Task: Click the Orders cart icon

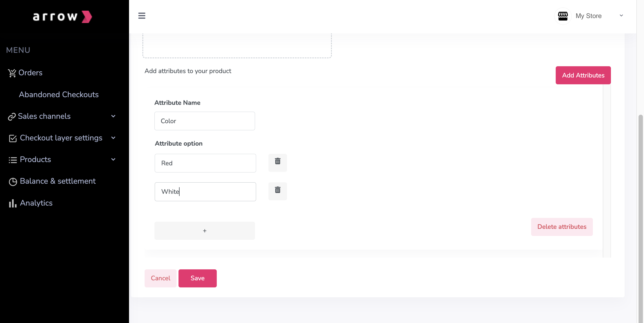Action: (12, 73)
